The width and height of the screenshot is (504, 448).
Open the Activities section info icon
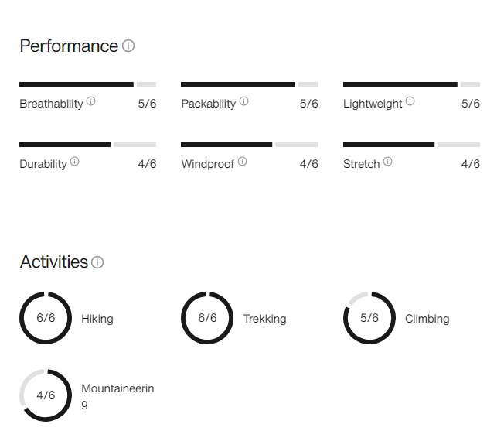click(x=97, y=262)
